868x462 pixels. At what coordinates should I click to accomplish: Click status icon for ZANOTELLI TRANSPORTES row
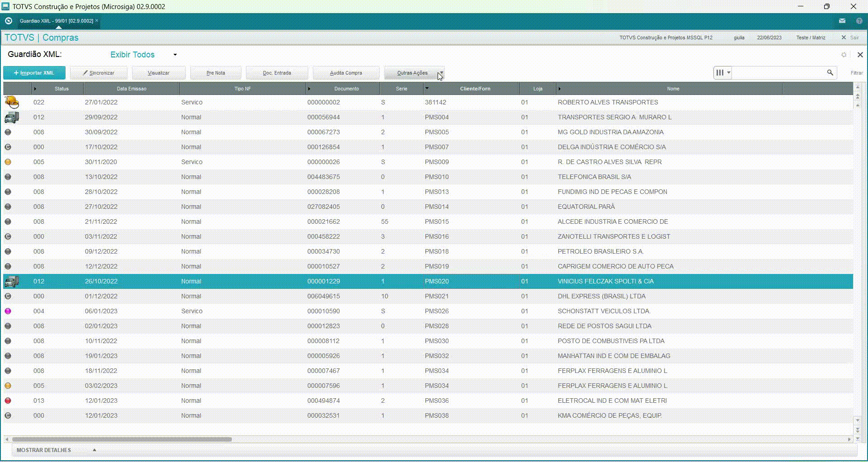coord(8,236)
